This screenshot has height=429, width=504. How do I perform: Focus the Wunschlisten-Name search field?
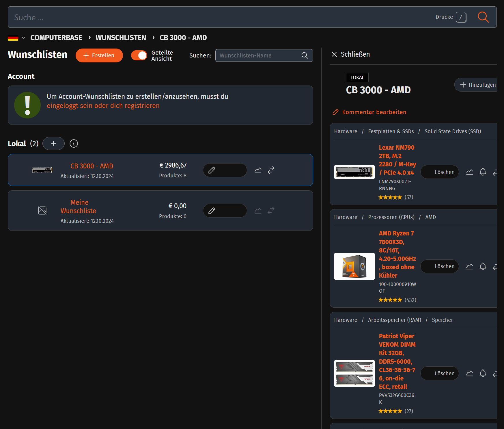(x=264, y=55)
